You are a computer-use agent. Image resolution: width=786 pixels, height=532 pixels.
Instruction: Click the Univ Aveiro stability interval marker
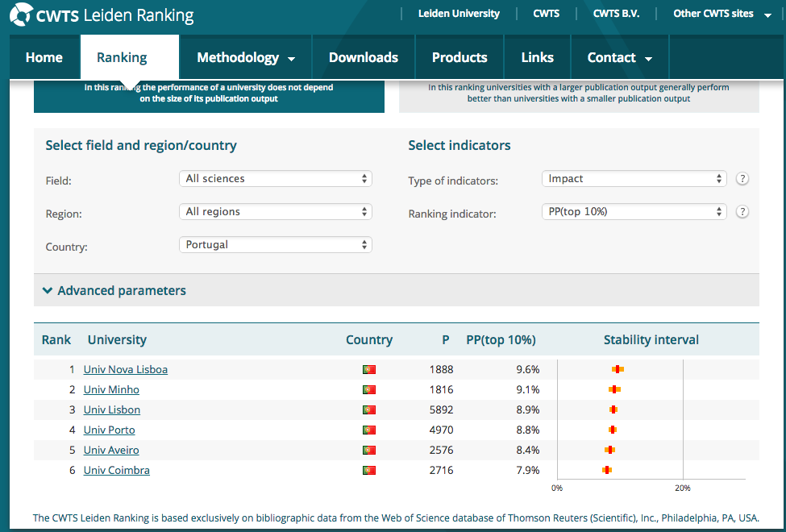[609, 451]
